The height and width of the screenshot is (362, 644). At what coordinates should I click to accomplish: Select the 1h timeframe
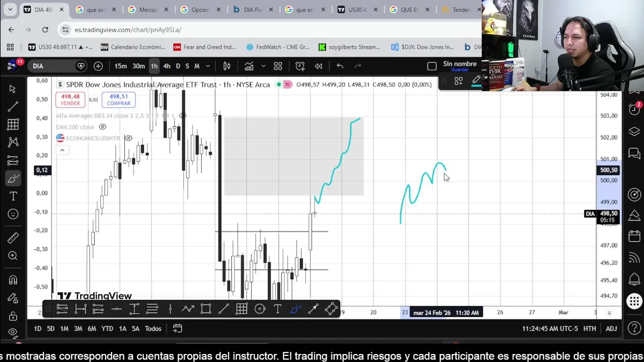[x=154, y=66]
